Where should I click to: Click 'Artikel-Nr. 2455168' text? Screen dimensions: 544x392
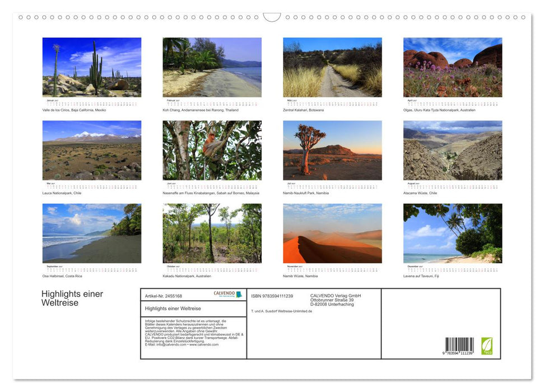[163, 296]
